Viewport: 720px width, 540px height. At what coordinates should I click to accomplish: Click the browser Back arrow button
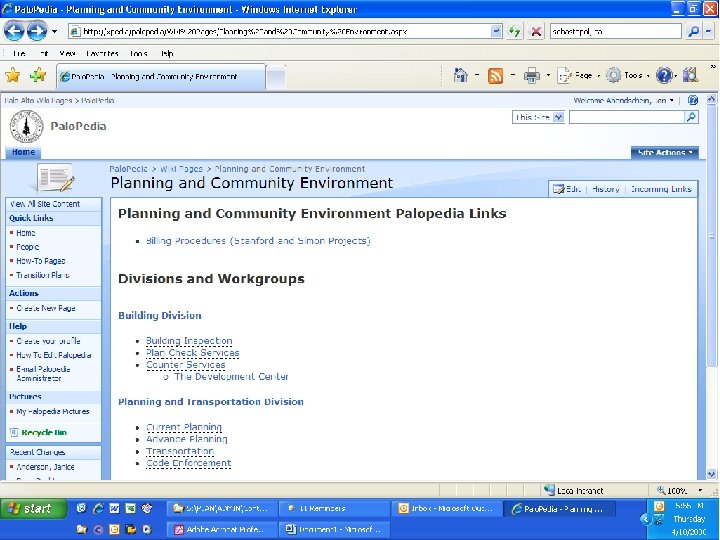pos(14,31)
